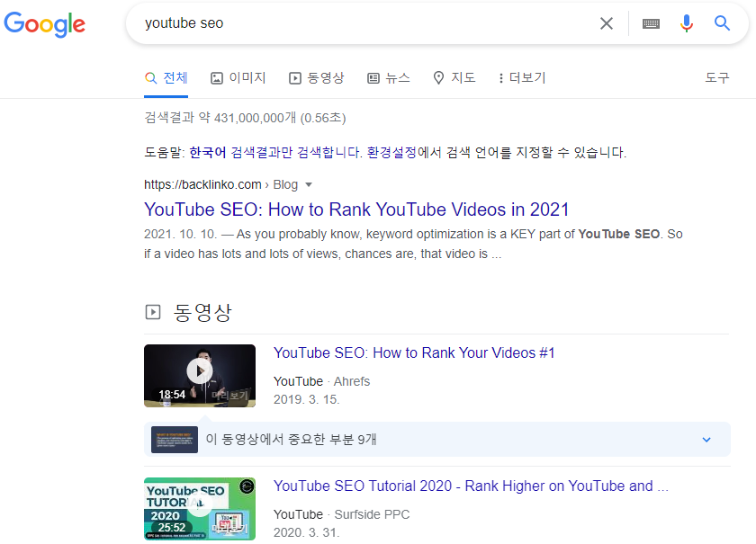Open YouTube SEO: How to Rank Your Videos #1
The height and width of the screenshot is (544, 756).
(414, 353)
